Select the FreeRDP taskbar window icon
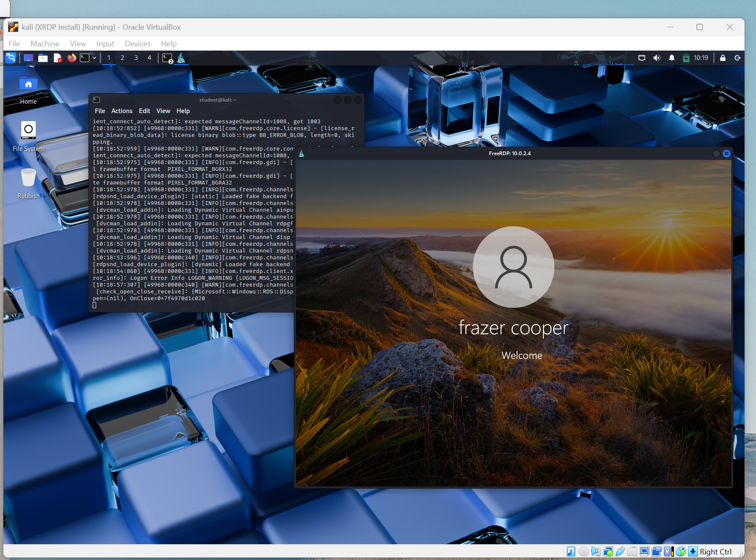 point(181,58)
